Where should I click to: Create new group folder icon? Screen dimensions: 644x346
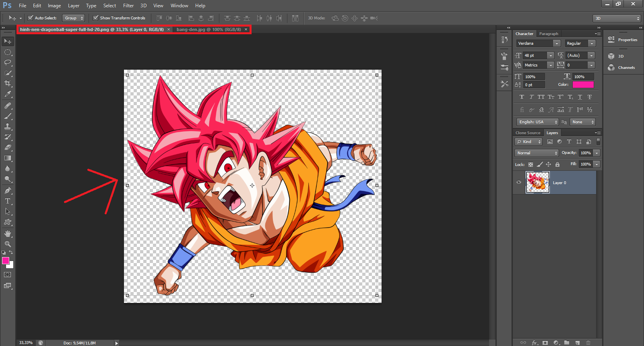coord(567,343)
